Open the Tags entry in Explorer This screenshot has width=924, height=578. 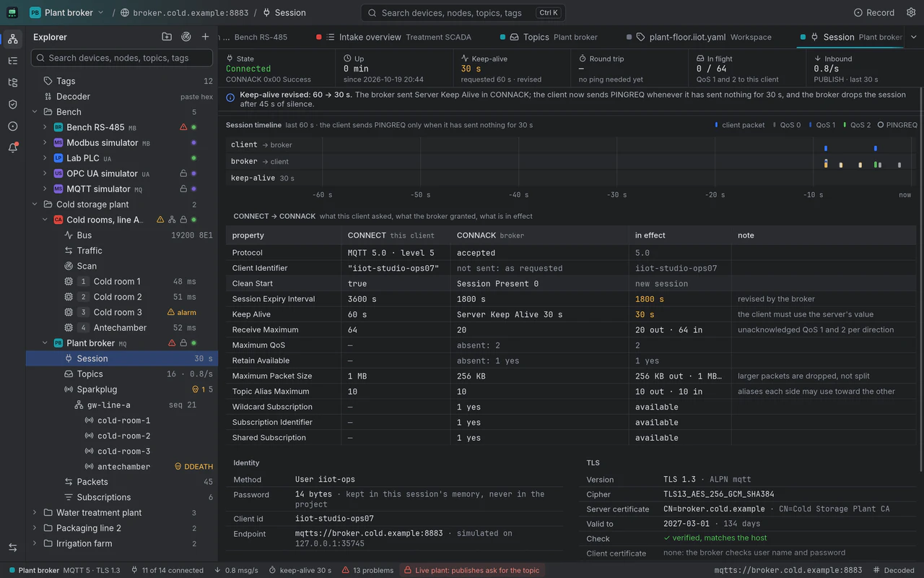(x=122, y=81)
